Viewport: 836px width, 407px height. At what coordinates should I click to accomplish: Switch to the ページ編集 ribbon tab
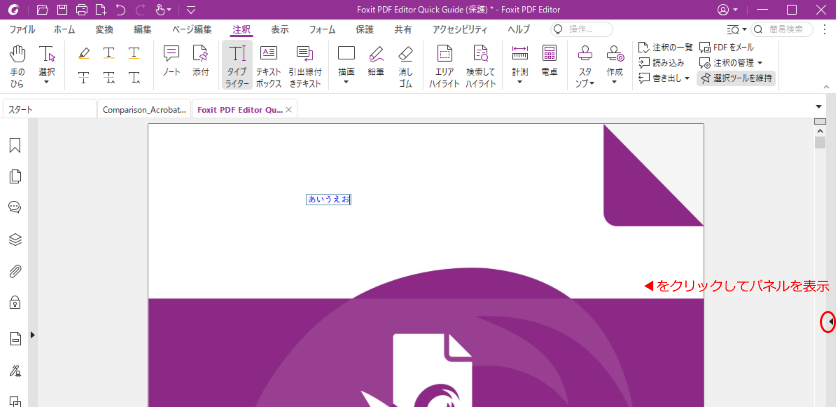(191, 29)
